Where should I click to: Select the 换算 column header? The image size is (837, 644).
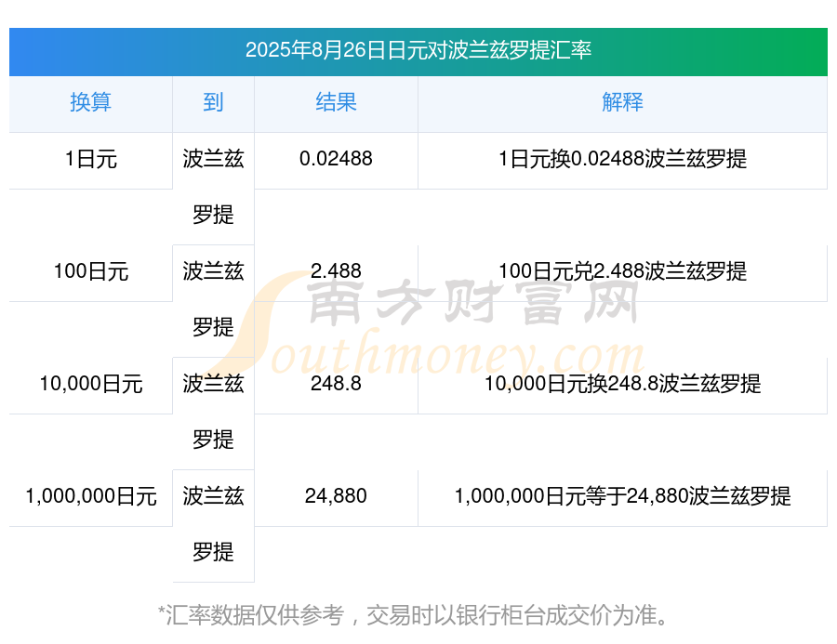pyautogui.click(x=91, y=102)
